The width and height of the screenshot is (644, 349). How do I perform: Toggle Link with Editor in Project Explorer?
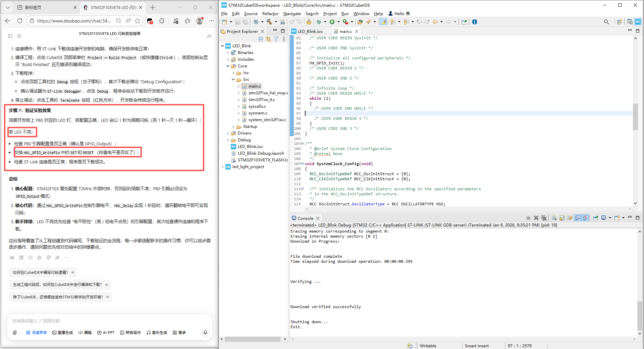(268, 39)
